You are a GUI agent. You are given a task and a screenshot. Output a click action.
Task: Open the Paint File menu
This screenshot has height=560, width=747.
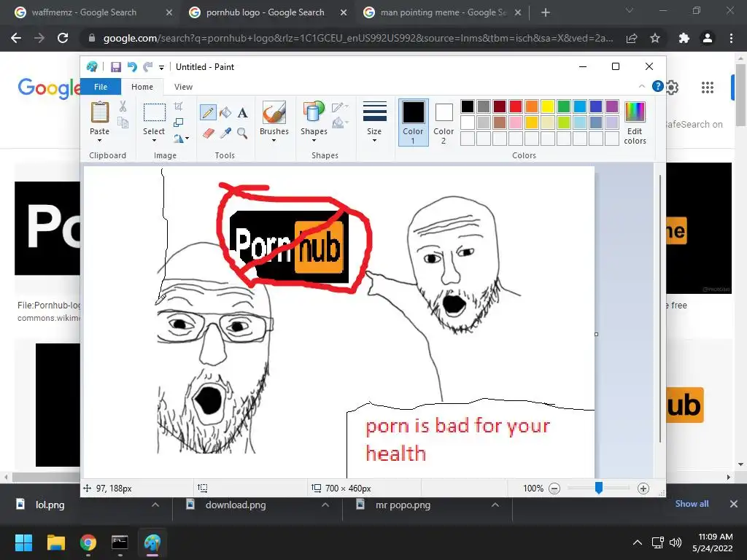tap(101, 87)
